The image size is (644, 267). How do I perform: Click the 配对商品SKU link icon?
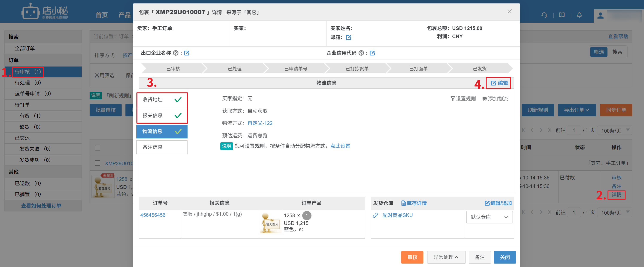pyautogui.click(x=375, y=215)
